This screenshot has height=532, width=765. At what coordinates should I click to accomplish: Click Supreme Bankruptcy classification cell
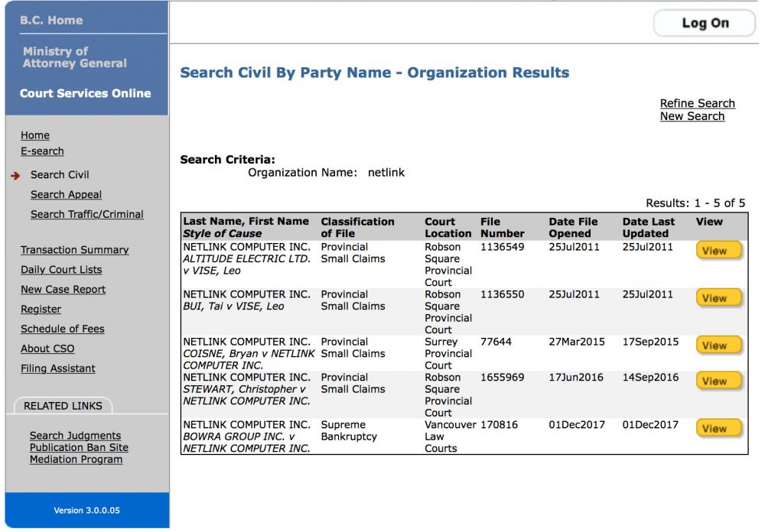349,430
